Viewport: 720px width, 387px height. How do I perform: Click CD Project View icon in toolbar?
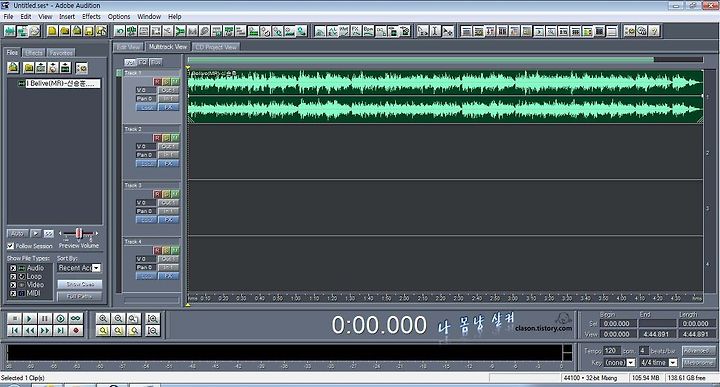click(34, 31)
